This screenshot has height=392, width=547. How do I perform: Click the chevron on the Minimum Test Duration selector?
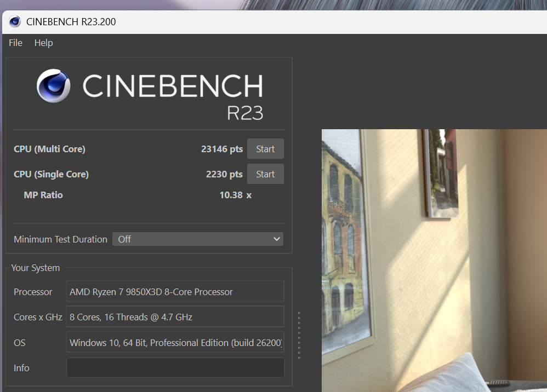click(276, 239)
